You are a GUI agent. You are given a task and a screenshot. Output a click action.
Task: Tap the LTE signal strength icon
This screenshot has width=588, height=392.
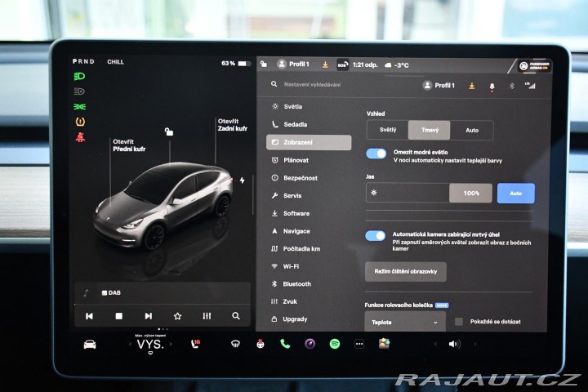coord(530,86)
